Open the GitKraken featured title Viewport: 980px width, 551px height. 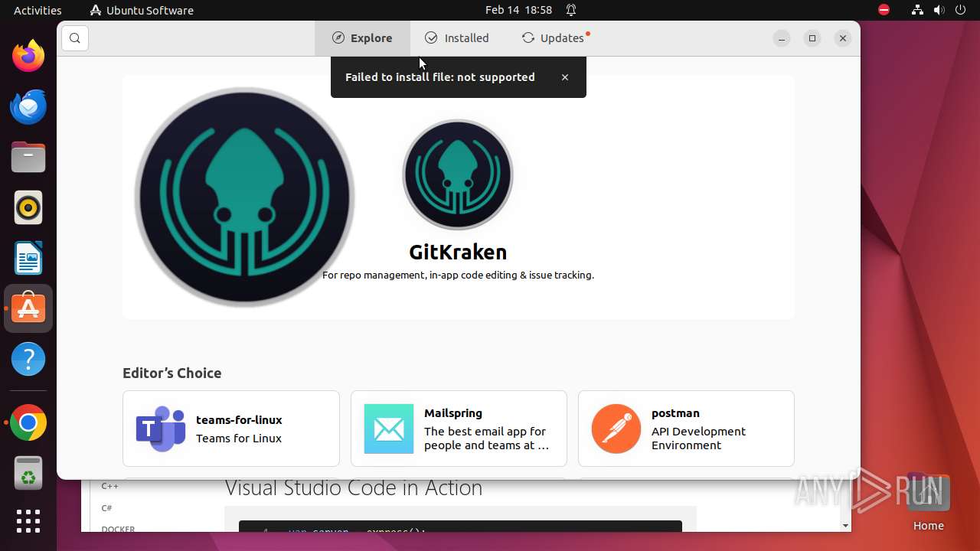click(458, 252)
